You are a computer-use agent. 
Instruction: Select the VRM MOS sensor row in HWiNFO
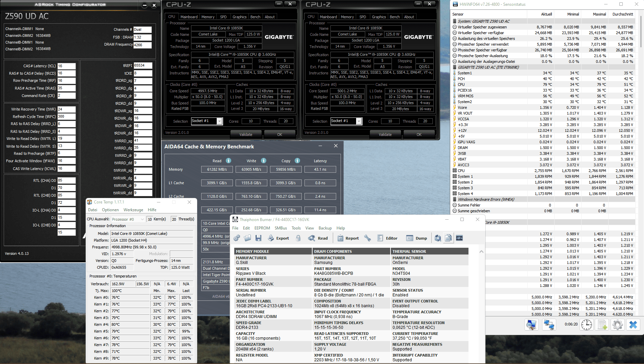[543, 96]
